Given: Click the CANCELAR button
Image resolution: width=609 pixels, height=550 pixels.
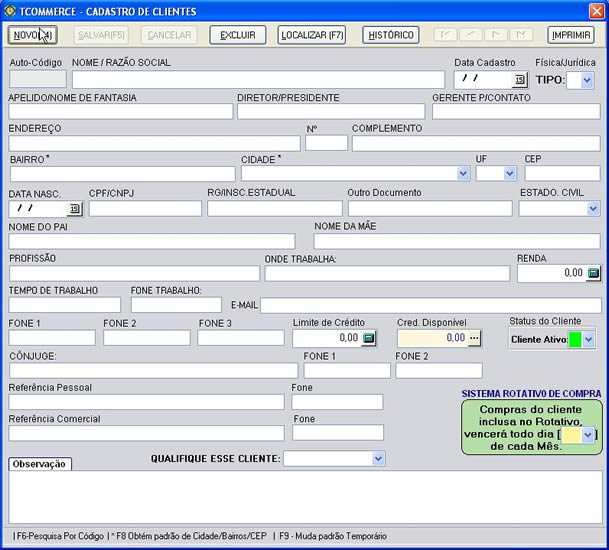Looking at the screenshot, I should click(169, 35).
